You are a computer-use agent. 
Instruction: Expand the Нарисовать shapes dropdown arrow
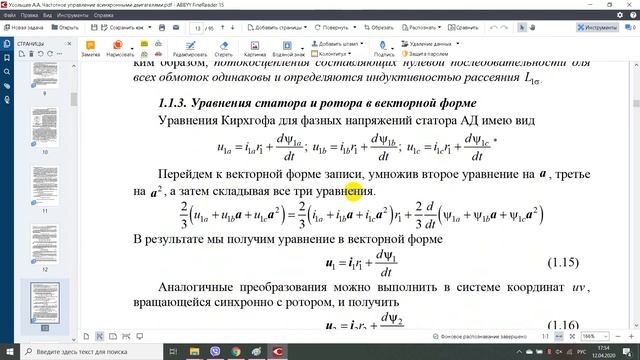(132, 49)
